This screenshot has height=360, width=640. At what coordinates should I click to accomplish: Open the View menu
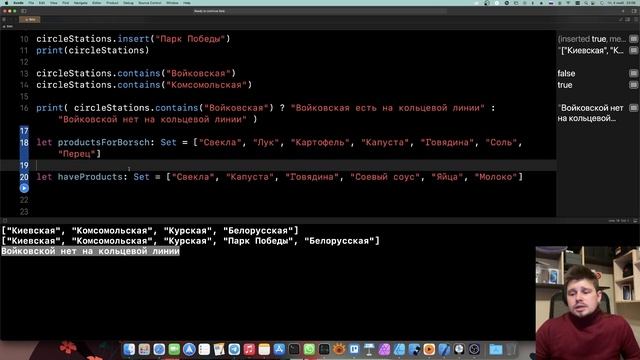pos(53,3)
